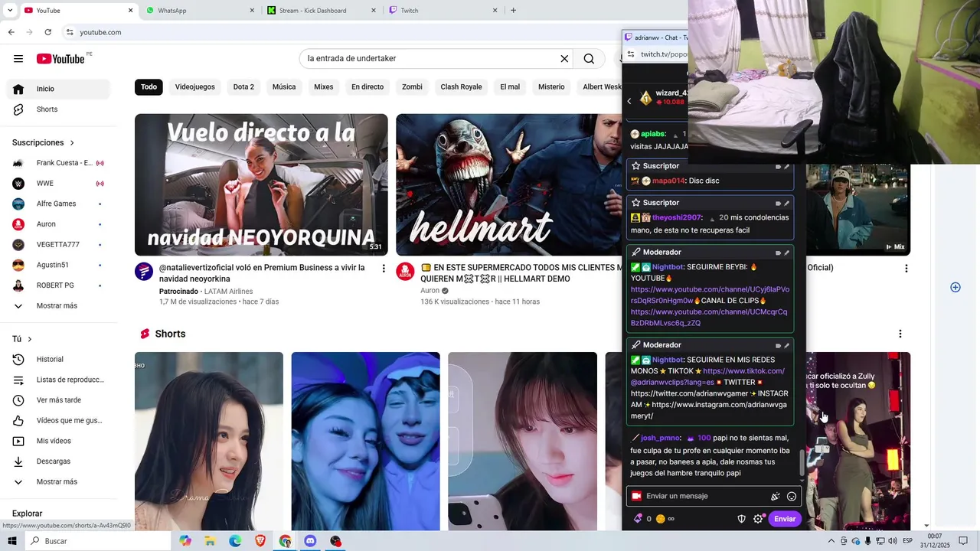Image resolution: width=980 pixels, height=551 pixels.
Task: Select the Misterio filter chip
Action: pyautogui.click(x=551, y=87)
